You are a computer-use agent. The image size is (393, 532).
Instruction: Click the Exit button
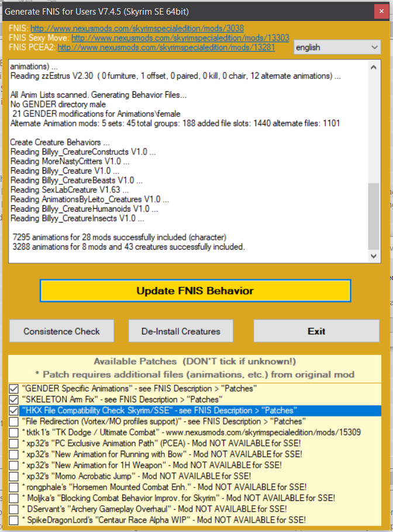pos(316,331)
